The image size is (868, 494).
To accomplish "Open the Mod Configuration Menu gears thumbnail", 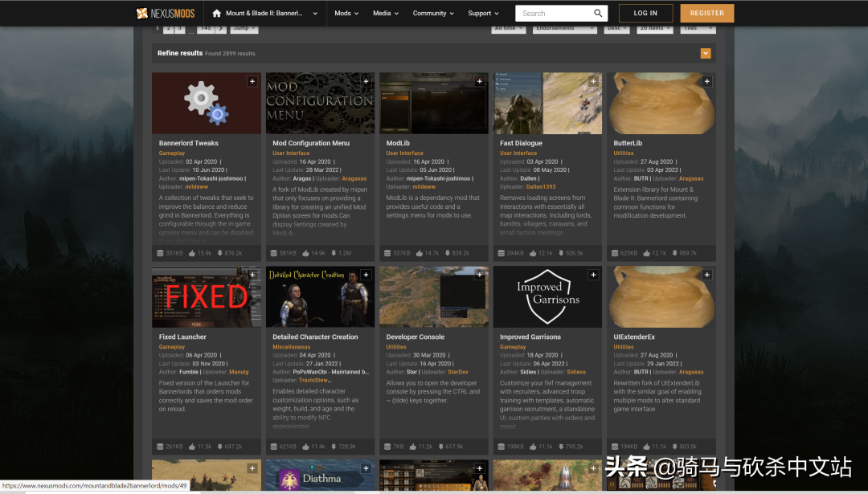I will [320, 104].
